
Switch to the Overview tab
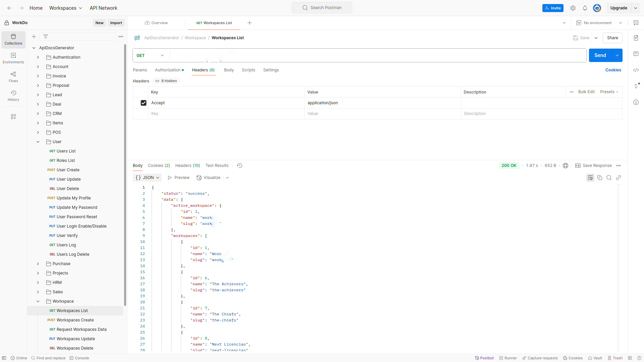pyautogui.click(x=156, y=23)
